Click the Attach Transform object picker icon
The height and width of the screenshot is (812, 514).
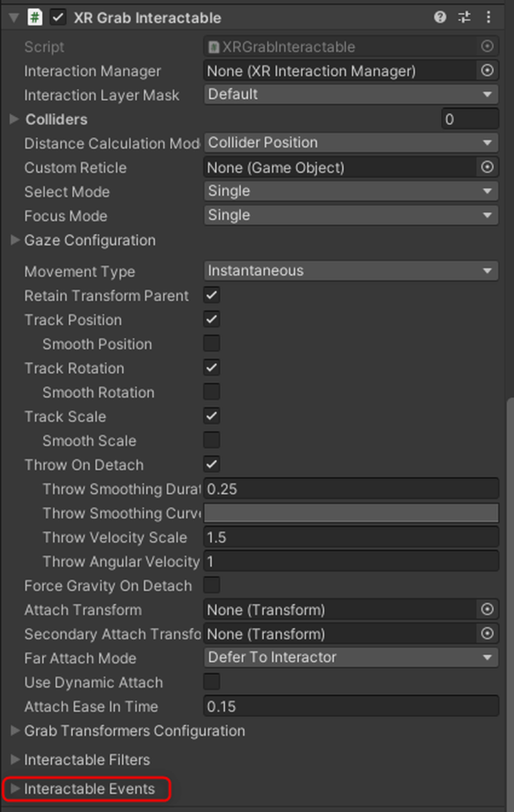(487, 609)
